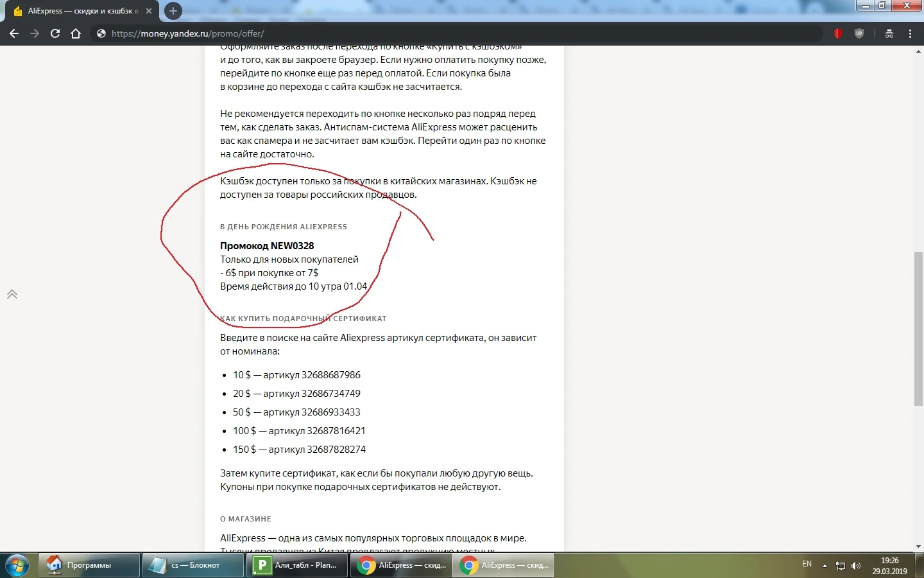The width and height of the screenshot is (924, 578).
Task: Click the 'Кэшбэк доступен только за покупки' paragraph
Action: [x=379, y=188]
